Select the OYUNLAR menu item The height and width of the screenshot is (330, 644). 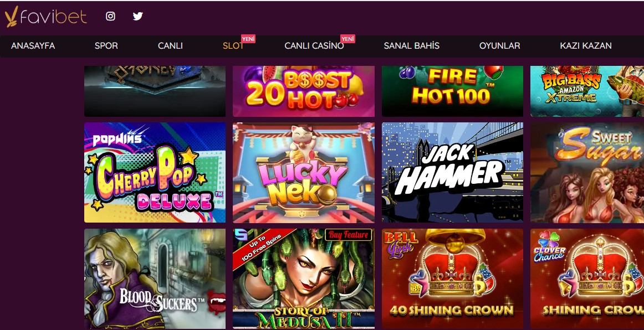click(x=500, y=46)
